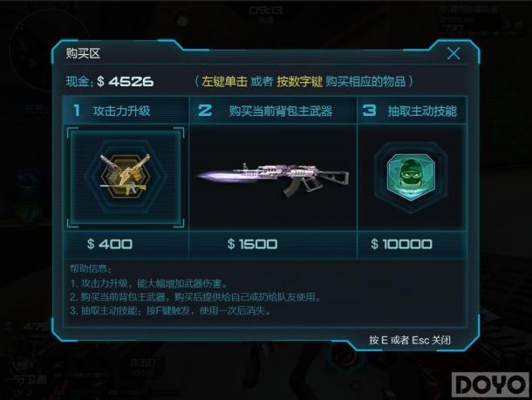Click the purple AK rifle image
This screenshot has height=400, width=532.
coord(273,180)
